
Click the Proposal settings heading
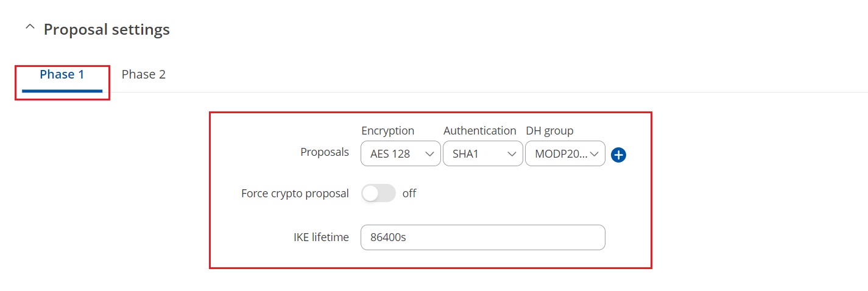107,29
